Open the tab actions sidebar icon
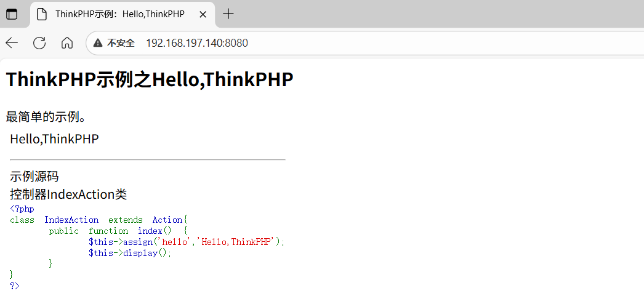The image size is (644, 304). [x=12, y=14]
